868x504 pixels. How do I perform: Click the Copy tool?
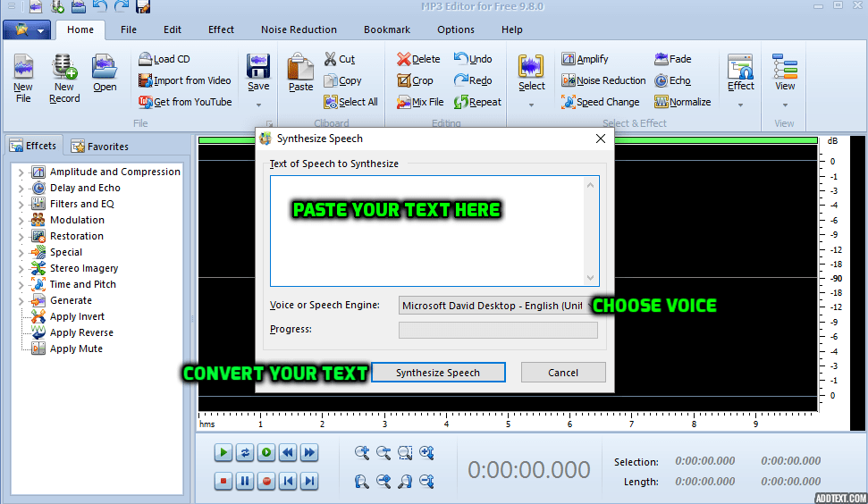tap(342, 80)
